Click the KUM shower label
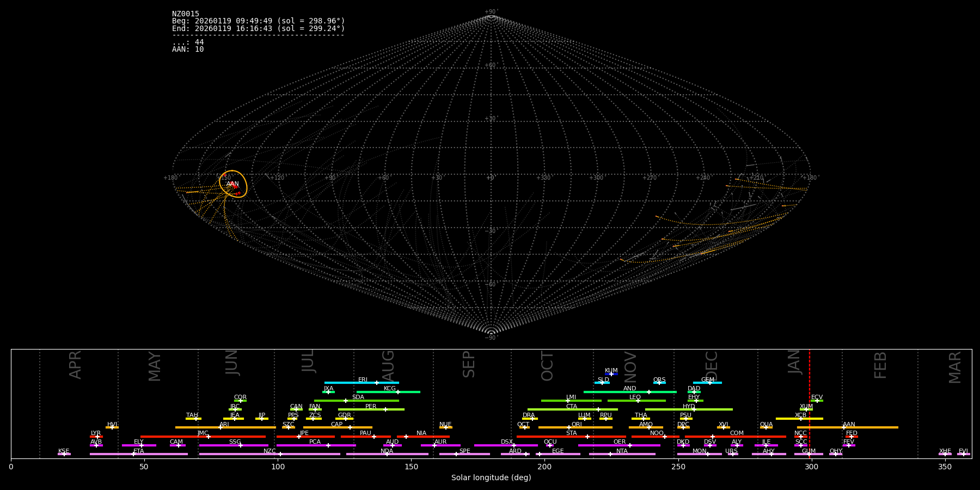980x490 pixels. click(611, 371)
